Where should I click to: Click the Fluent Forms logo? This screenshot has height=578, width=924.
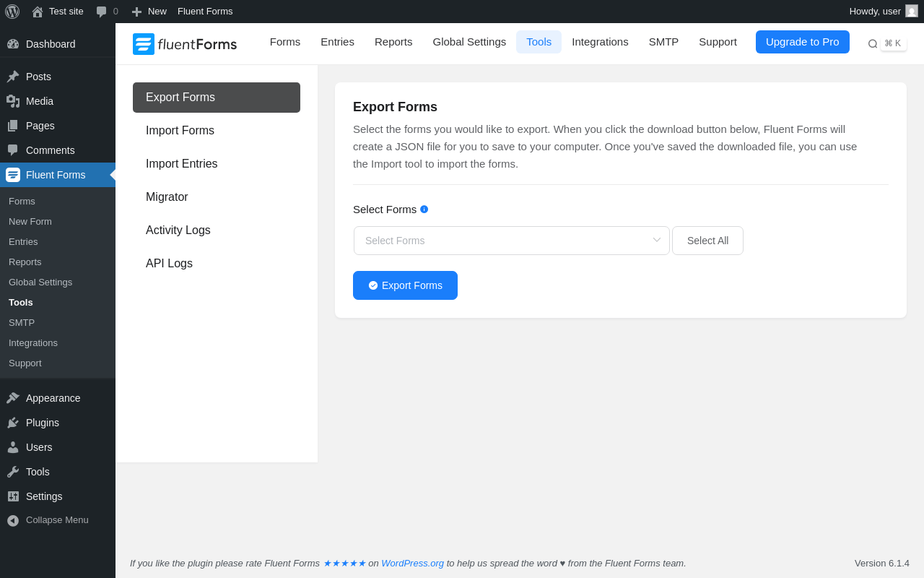click(x=185, y=44)
